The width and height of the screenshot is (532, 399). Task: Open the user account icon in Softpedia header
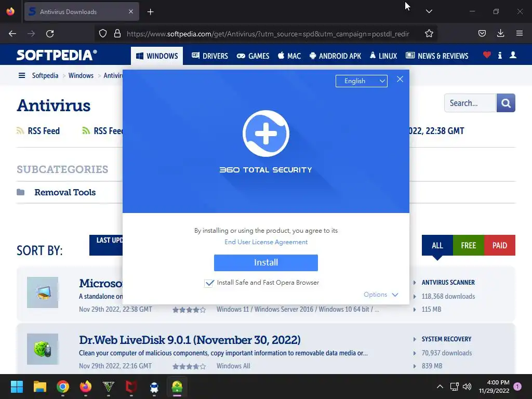513,55
